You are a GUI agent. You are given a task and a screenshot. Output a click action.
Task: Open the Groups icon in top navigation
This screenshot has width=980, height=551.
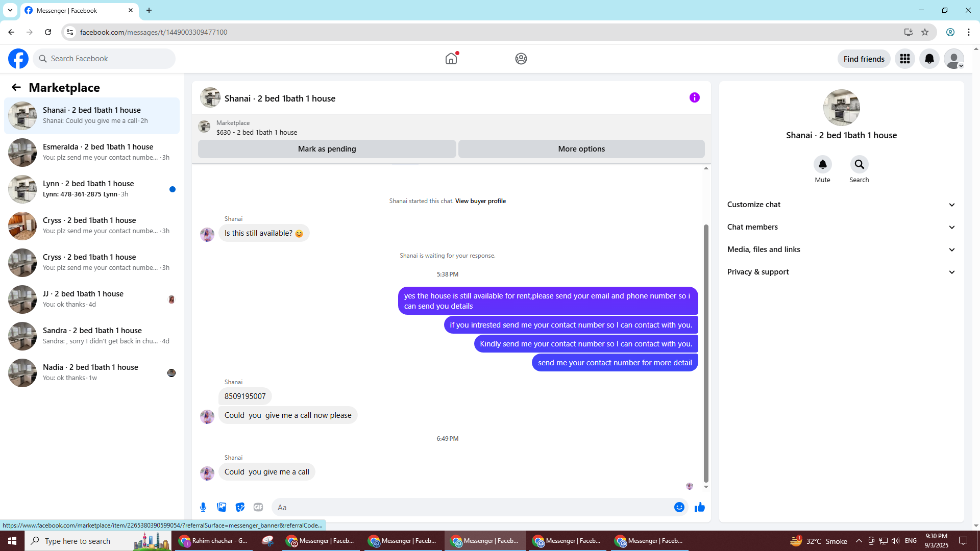(x=521, y=59)
